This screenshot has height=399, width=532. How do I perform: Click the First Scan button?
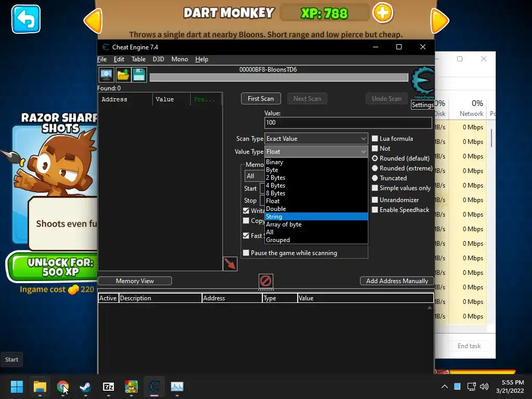pyautogui.click(x=261, y=98)
